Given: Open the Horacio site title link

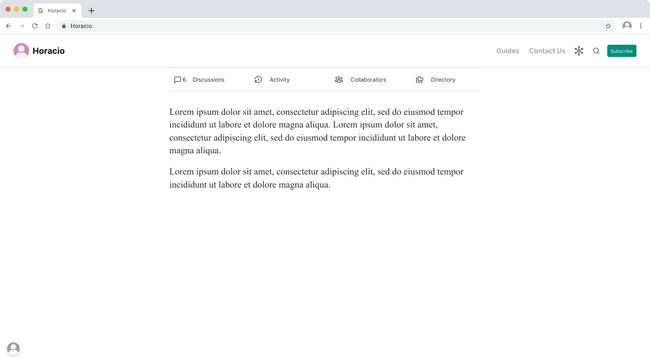Looking at the screenshot, I should click(x=49, y=51).
